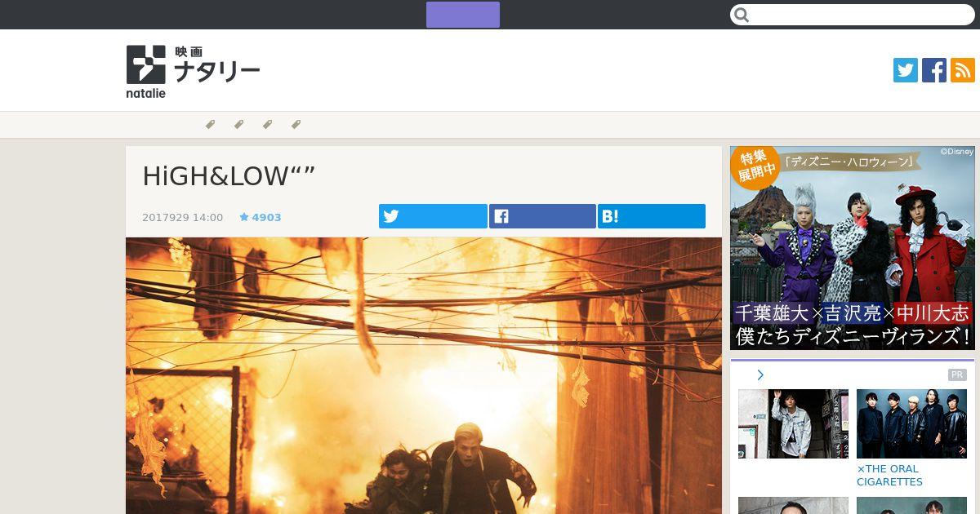Click the PR label badge
This screenshot has height=514, width=980.
957,375
